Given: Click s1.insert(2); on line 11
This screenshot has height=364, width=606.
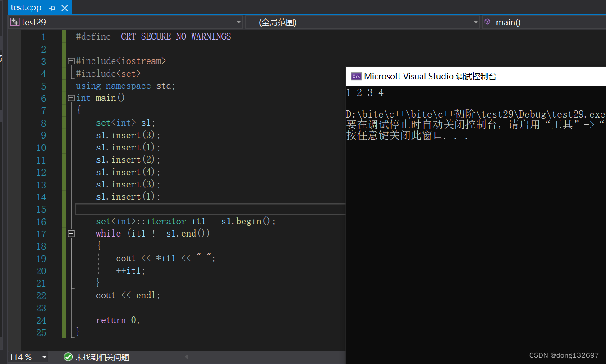Looking at the screenshot, I should [128, 159].
